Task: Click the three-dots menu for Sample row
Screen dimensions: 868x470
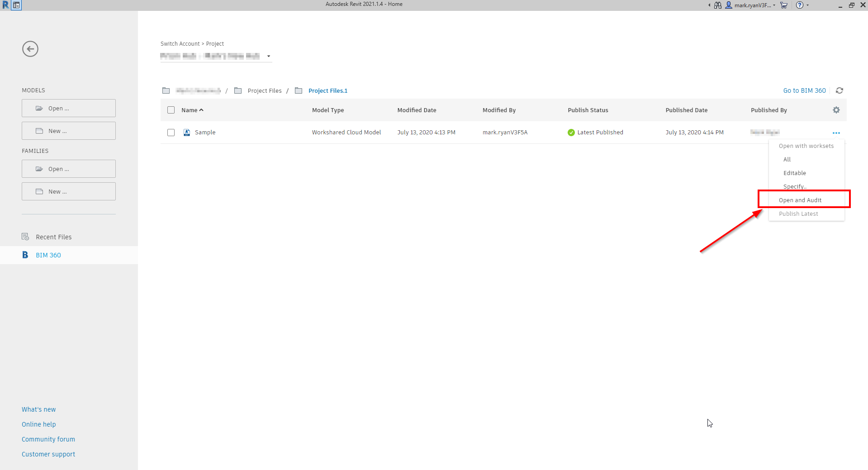Action: 836,133
